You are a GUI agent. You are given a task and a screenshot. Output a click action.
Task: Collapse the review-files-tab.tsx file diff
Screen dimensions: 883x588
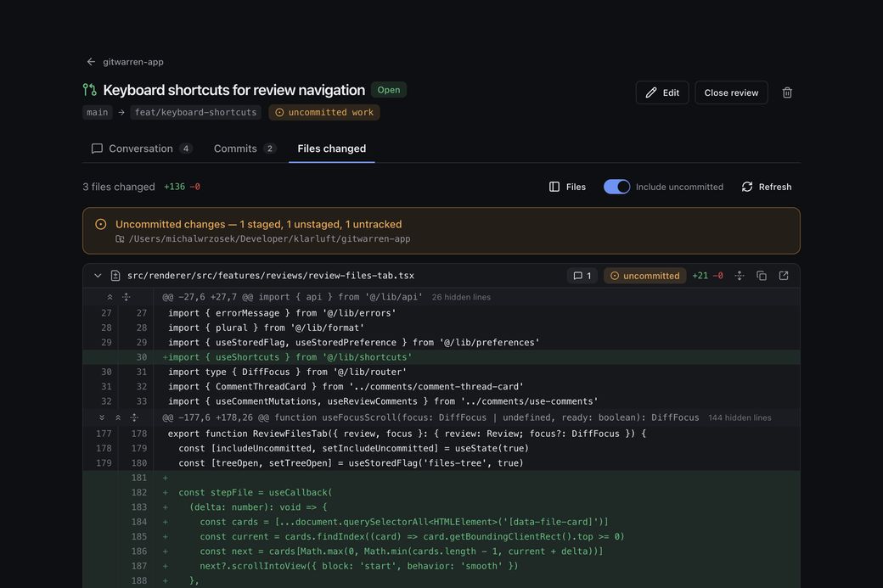pyautogui.click(x=98, y=276)
